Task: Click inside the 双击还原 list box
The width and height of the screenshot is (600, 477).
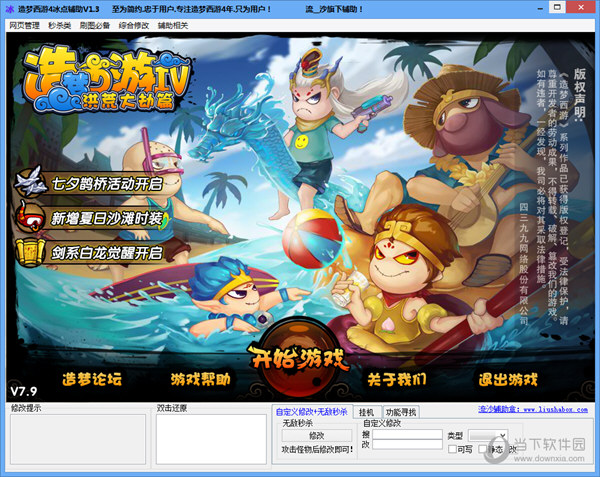Action: click(211, 439)
